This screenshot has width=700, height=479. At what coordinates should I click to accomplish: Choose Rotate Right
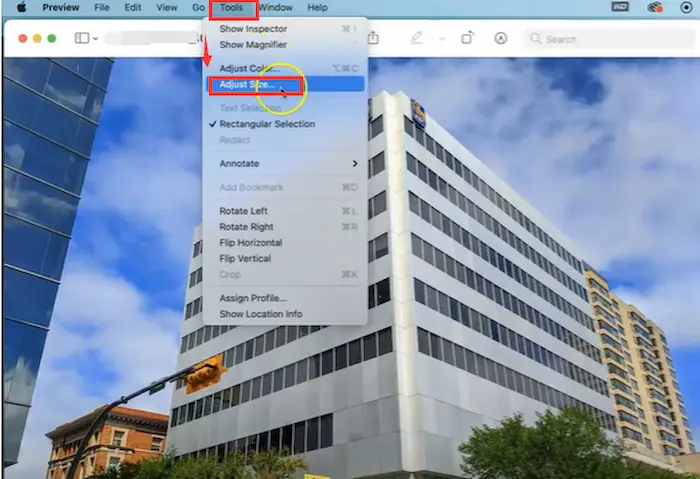285,227
